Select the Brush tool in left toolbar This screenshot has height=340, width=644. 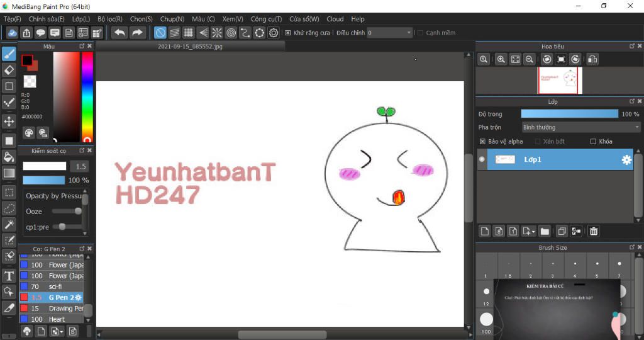pyautogui.click(x=9, y=54)
